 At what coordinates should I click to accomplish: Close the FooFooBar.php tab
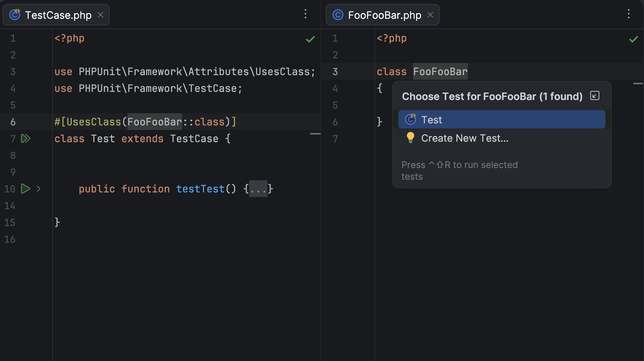(431, 15)
